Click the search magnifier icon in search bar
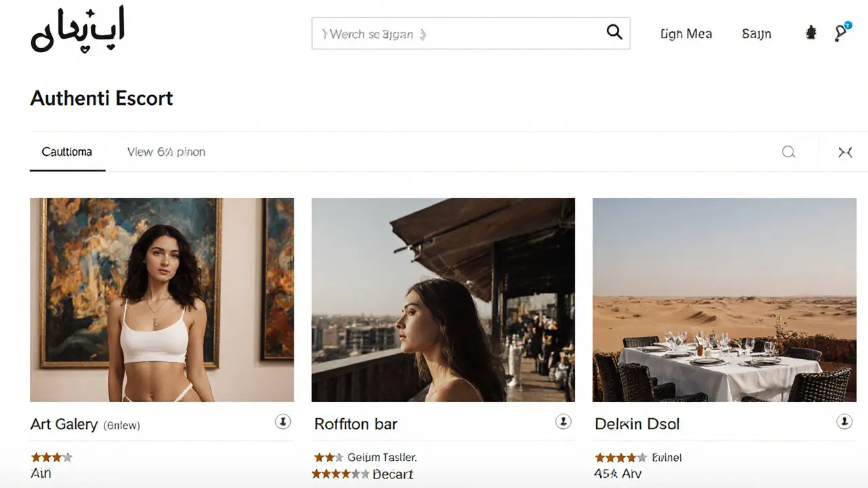Image resolution: width=868 pixels, height=488 pixels. click(x=614, y=31)
